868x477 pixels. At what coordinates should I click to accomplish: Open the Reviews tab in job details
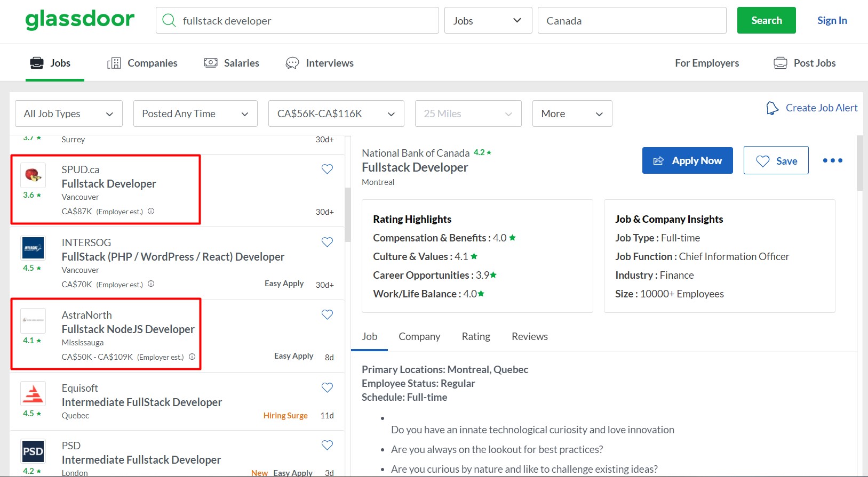(x=530, y=336)
